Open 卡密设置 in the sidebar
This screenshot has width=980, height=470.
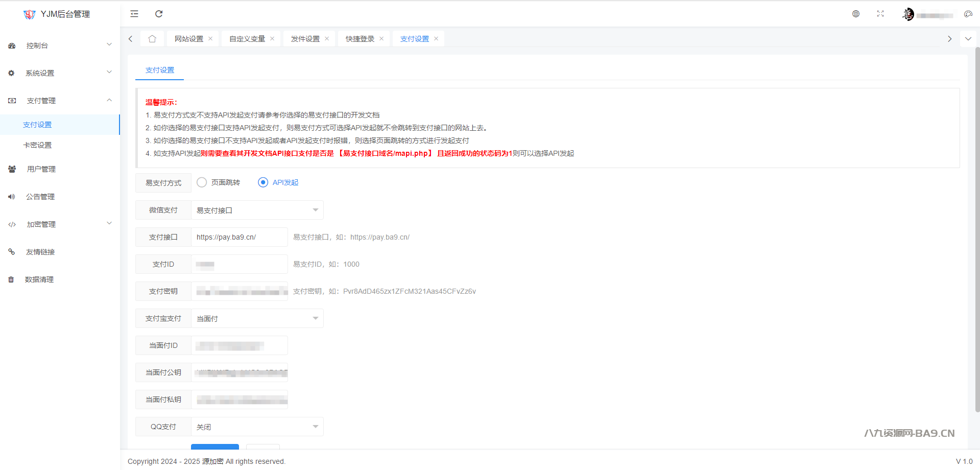tap(37, 145)
